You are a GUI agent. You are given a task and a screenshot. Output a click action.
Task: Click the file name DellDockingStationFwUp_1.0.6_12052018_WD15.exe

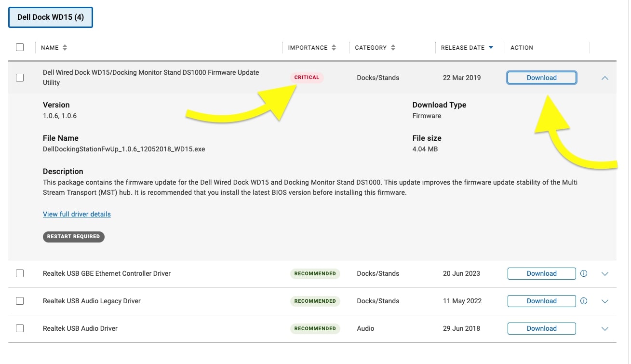124,149
